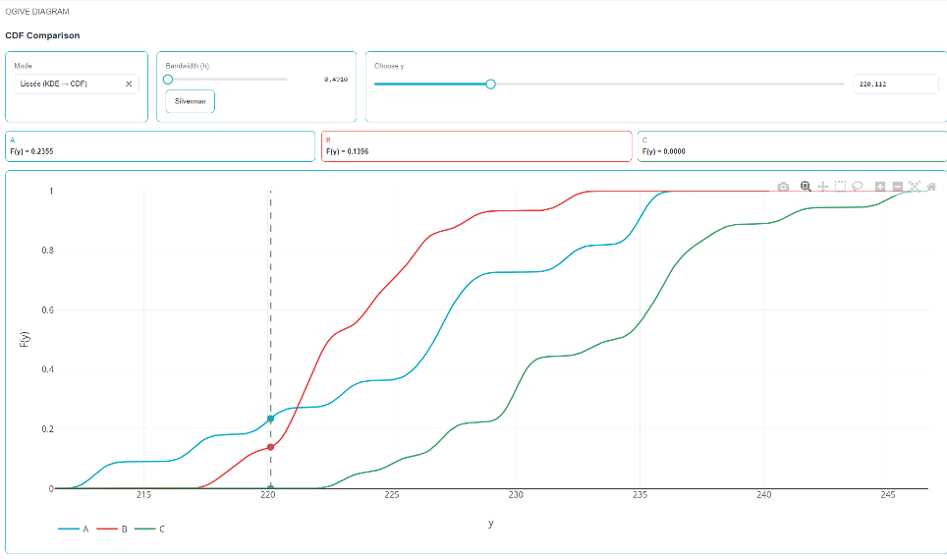Click the B card F(y) = 0.1396
The width and height of the screenshot is (947, 560).
pos(476,146)
